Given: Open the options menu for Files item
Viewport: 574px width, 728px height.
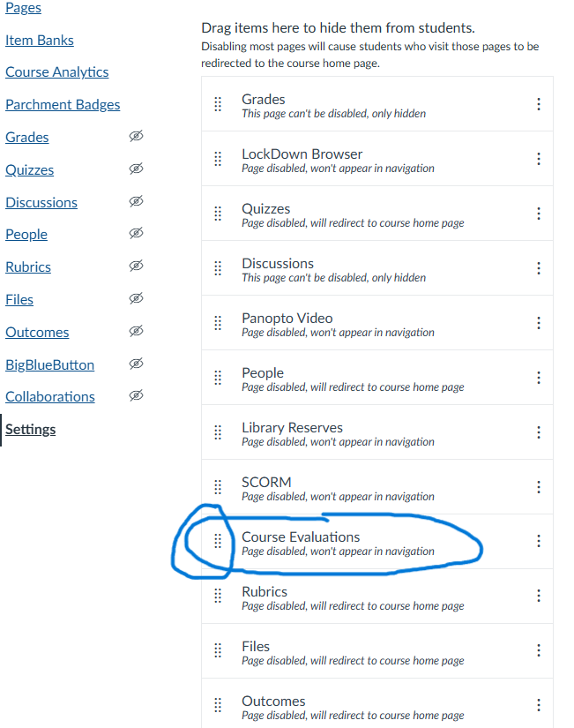Looking at the screenshot, I should click(538, 651).
